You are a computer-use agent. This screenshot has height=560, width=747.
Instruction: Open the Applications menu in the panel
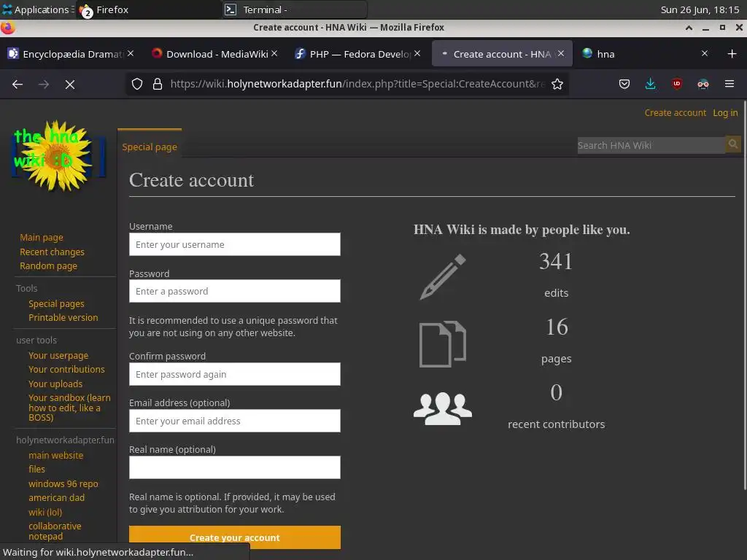click(x=36, y=9)
